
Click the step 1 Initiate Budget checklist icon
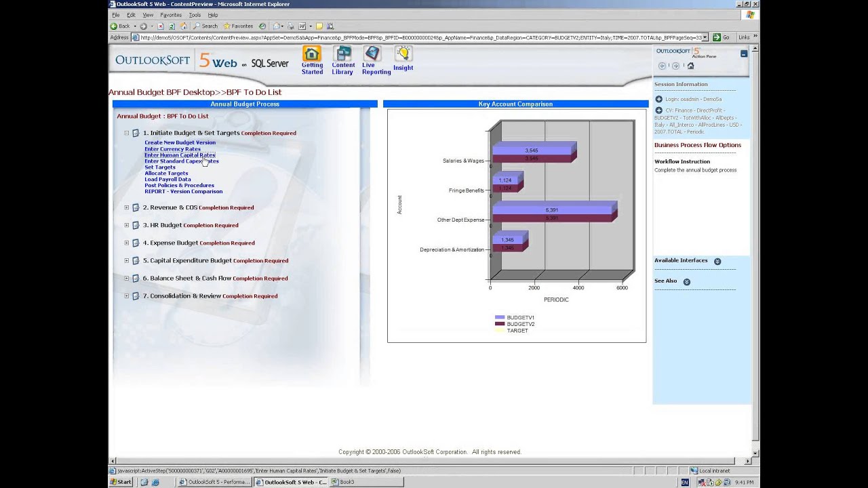136,133
